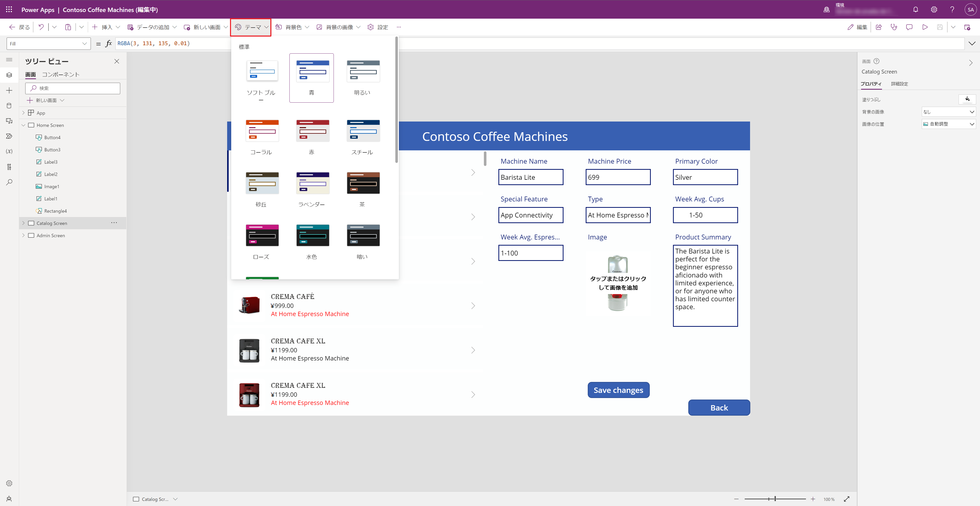Open the media icon in left sidebar
This screenshot has width=980, height=506.
click(9, 121)
